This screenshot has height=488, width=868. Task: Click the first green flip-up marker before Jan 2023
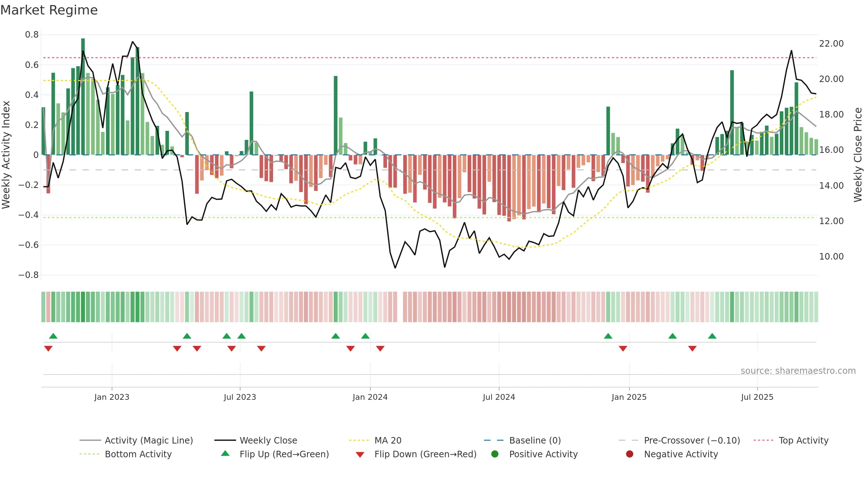(x=53, y=336)
